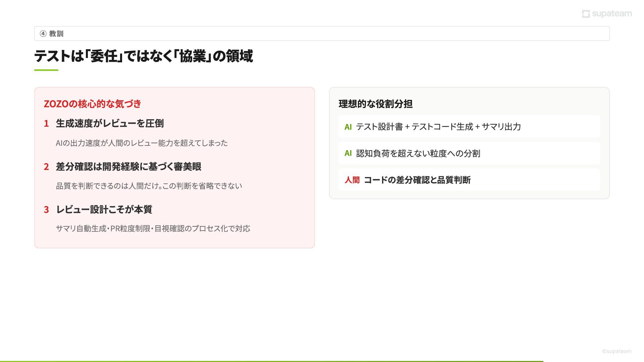
Task: Click the slide title テストは「委任」ではなく「協業」の領域
Action: 144,56
